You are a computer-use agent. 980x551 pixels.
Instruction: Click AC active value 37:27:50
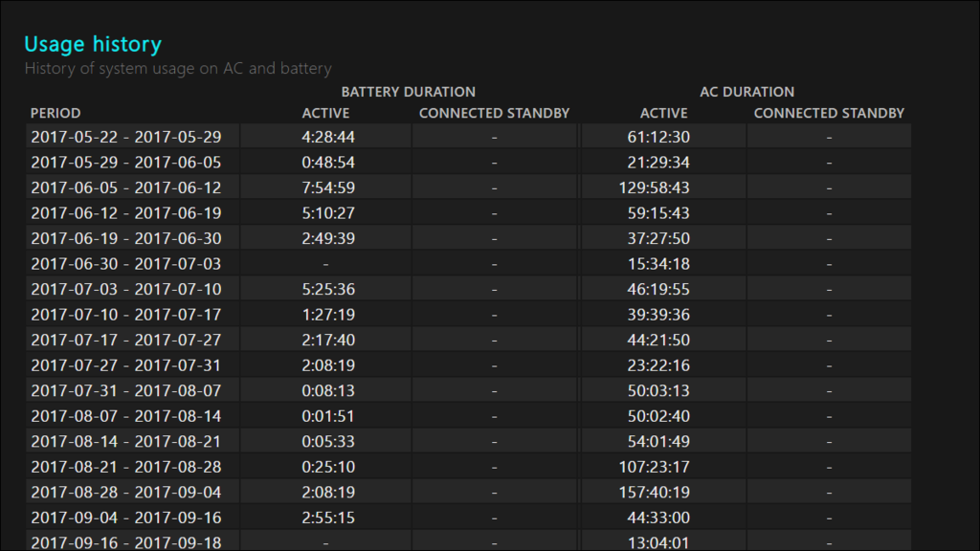point(658,238)
